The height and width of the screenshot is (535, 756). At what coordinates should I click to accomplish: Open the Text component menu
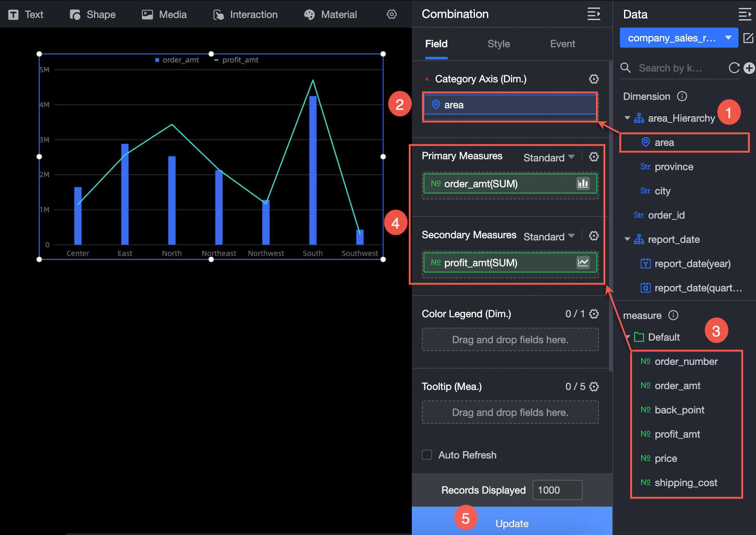tap(26, 15)
